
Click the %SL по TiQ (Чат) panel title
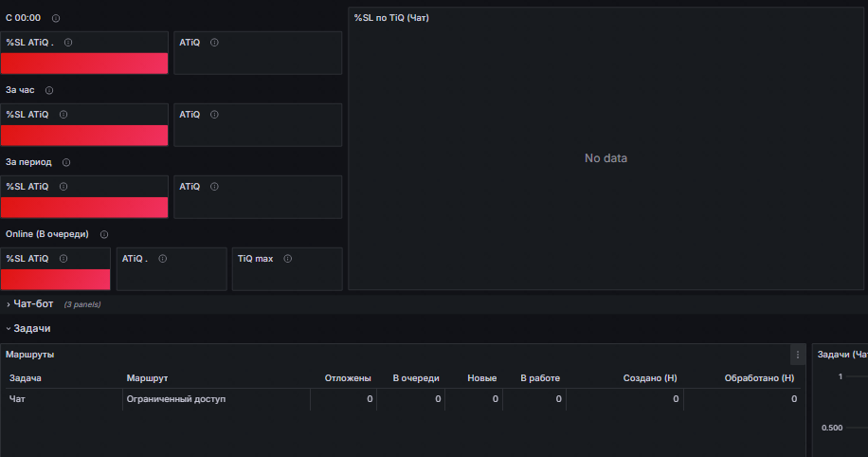tap(391, 18)
